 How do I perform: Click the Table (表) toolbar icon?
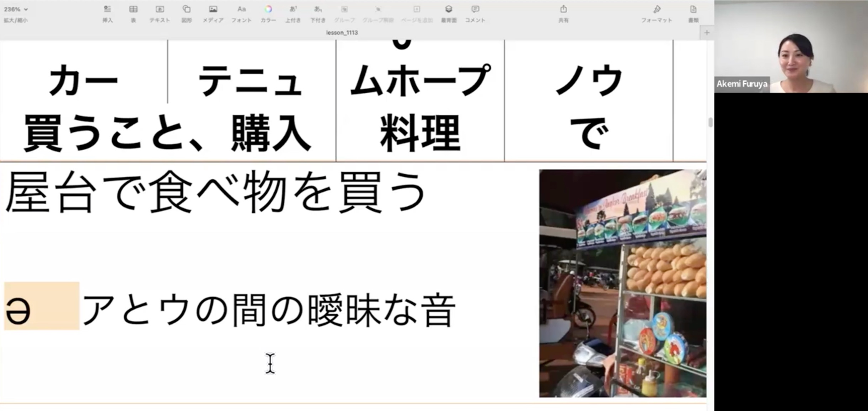[133, 10]
